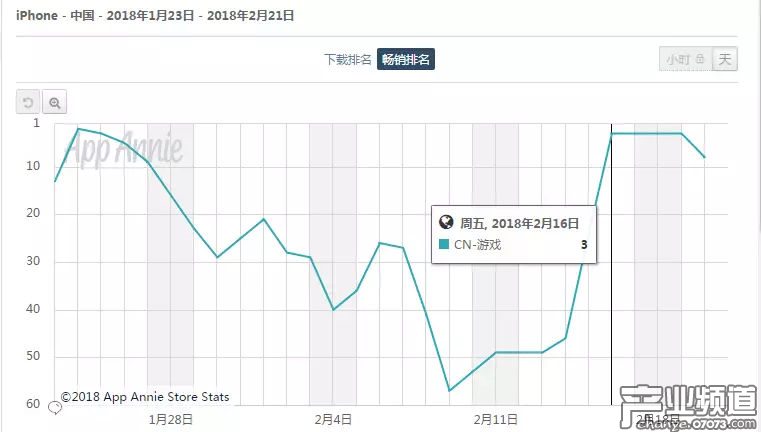The width and height of the screenshot is (761, 432).
Task: Click the lock icon beside 小时
Action: [701, 59]
